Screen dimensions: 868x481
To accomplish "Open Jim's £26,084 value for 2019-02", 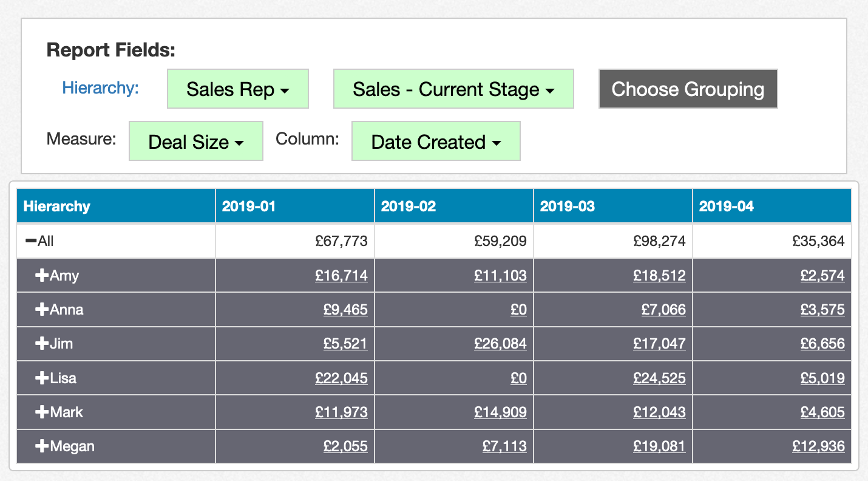I will pyautogui.click(x=500, y=344).
